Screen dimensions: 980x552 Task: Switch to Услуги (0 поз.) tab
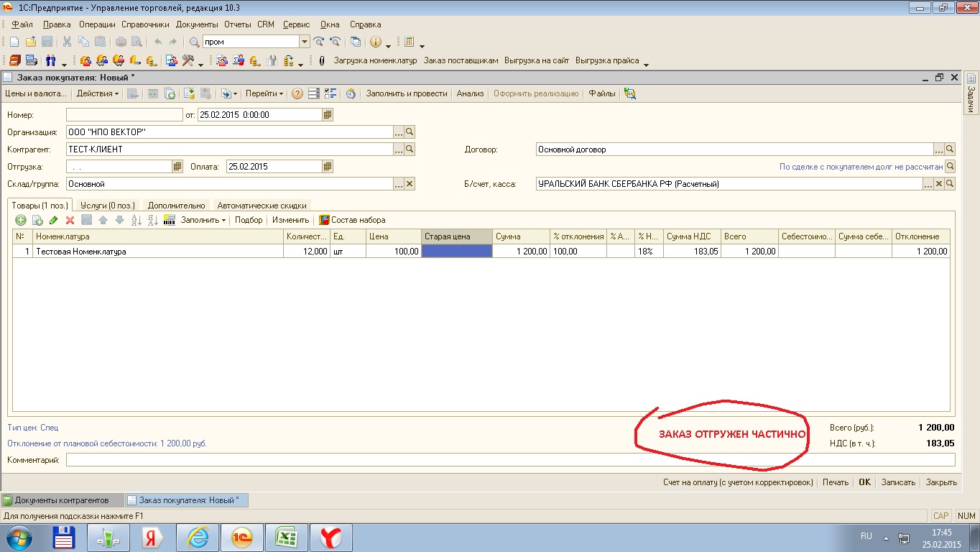(x=107, y=206)
